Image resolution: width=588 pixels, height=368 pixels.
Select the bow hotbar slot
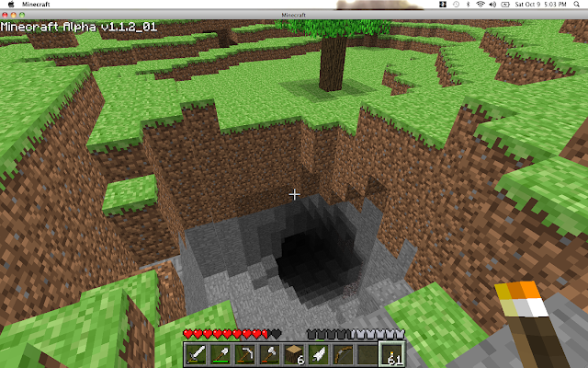[343, 354]
